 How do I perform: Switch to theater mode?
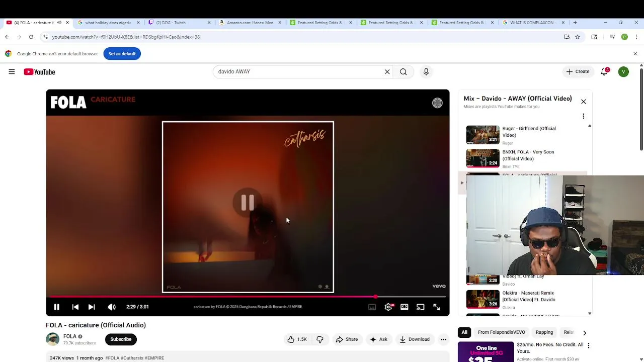(x=405, y=307)
